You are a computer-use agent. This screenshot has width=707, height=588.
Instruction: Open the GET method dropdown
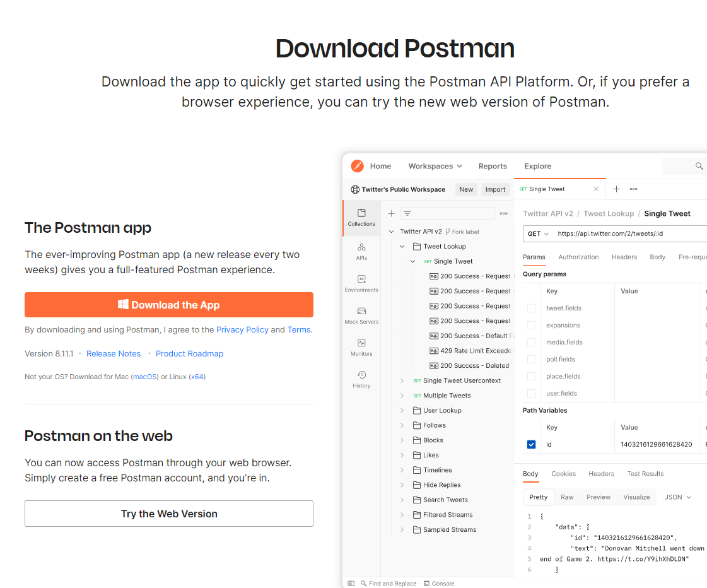tap(538, 233)
